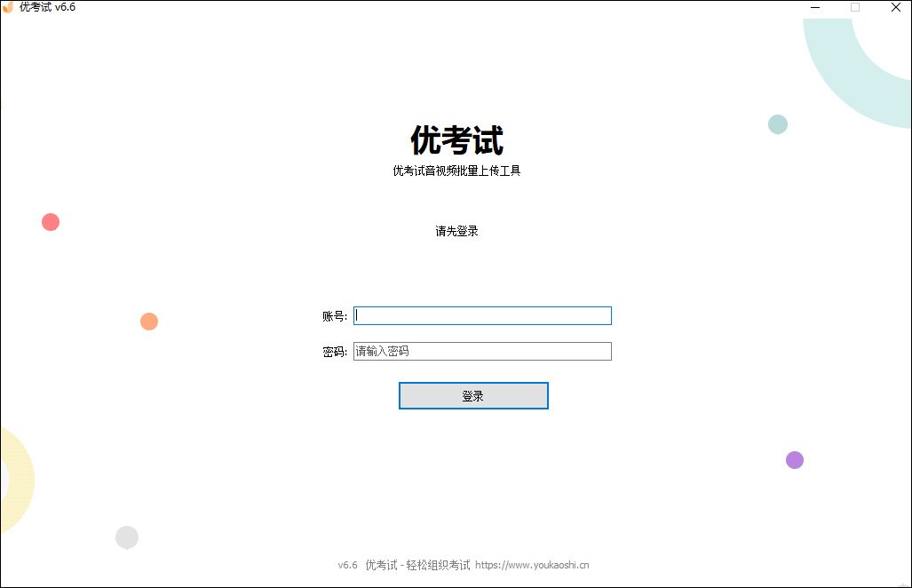This screenshot has width=912, height=588.
Task: Click the teal circle decoration near top right
Action: click(777, 124)
